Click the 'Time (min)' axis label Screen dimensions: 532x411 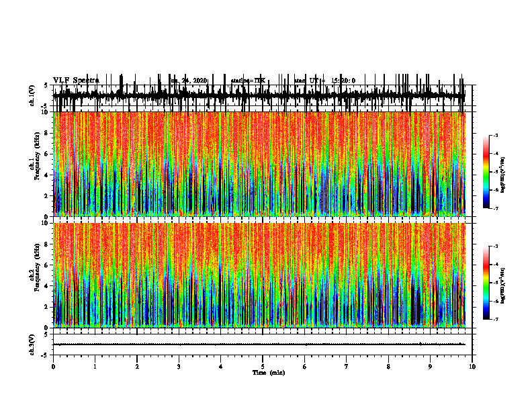point(269,373)
